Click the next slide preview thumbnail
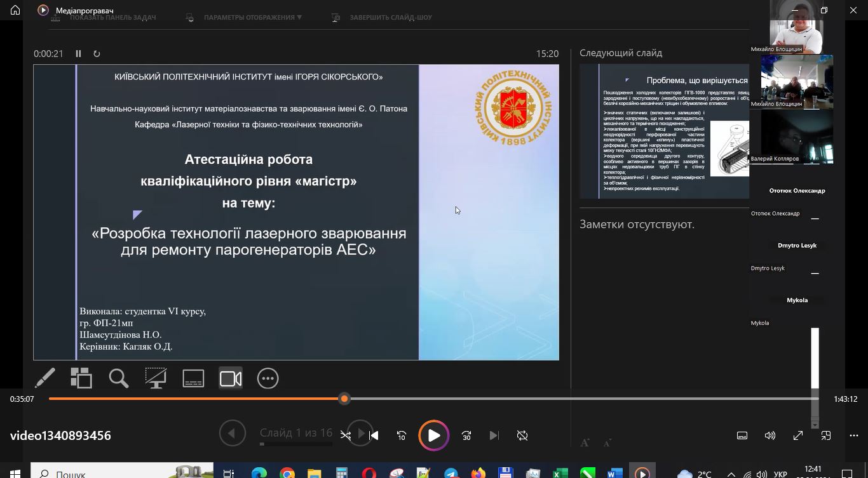The height and width of the screenshot is (478, 868). pos(665,131)
